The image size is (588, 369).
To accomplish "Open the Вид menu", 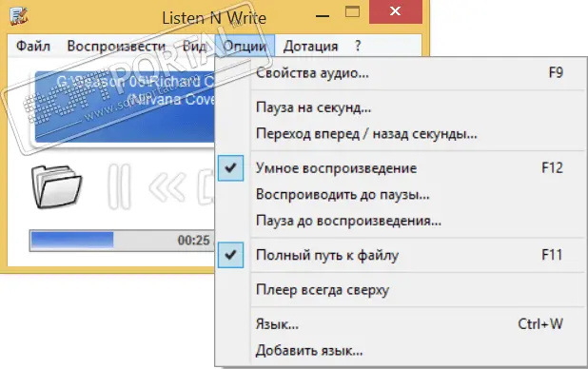I will click(x=194, y=46).
